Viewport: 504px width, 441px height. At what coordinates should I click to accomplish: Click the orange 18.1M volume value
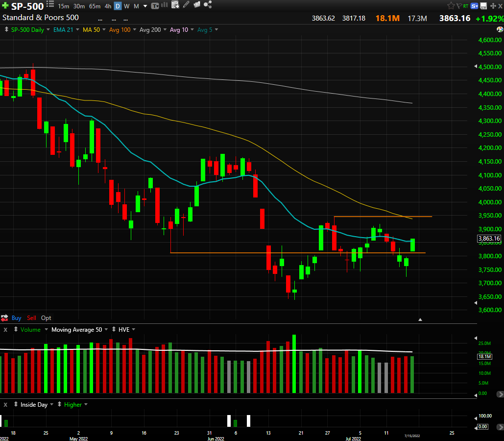[387, 18]
